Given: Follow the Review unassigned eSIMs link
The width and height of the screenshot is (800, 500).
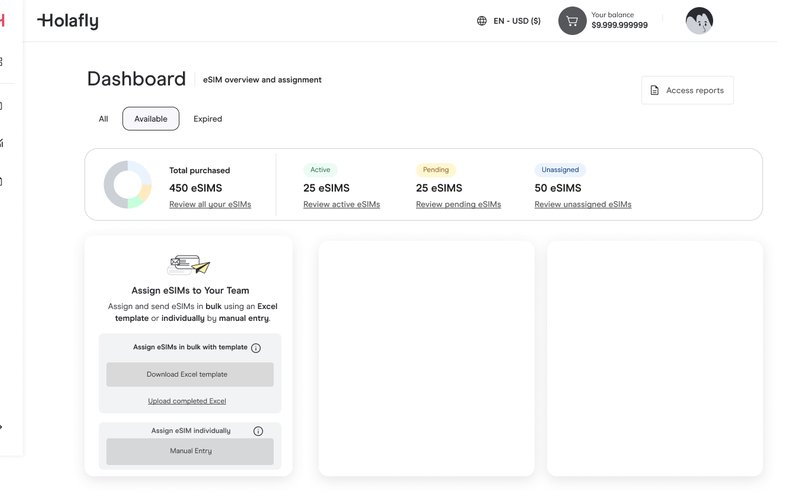Looking at the screenshot, I should [583, 204].
